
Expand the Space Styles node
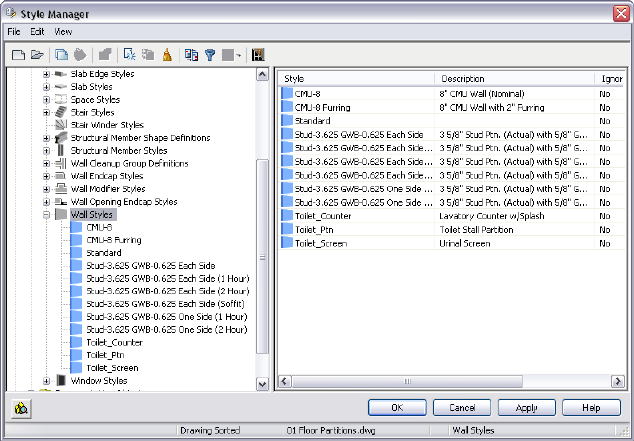pos(46,99)
